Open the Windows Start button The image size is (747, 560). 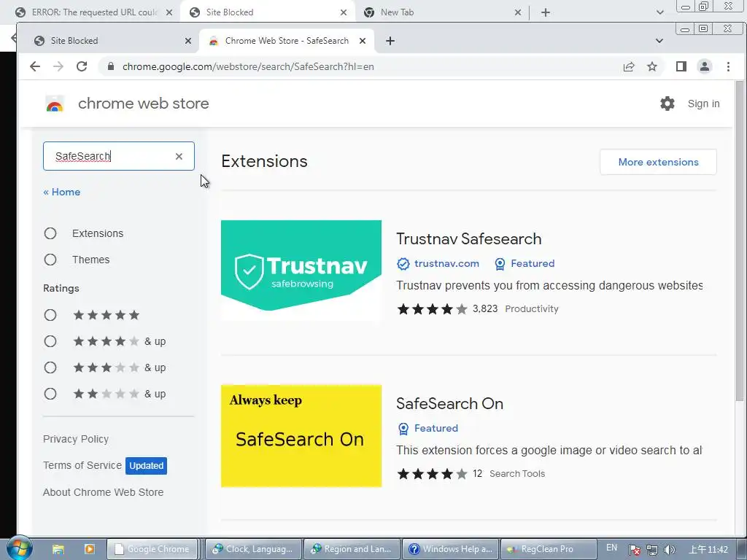(x=20, y=548)
